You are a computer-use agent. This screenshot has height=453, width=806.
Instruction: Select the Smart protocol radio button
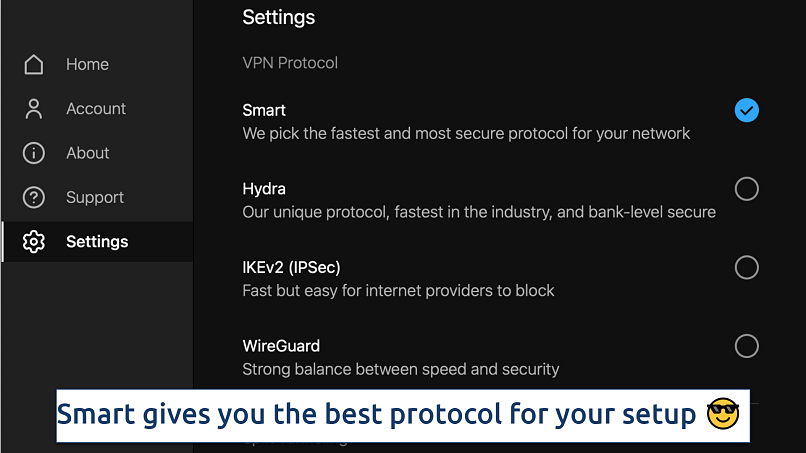pyautogui.click(x=746, y=110)
